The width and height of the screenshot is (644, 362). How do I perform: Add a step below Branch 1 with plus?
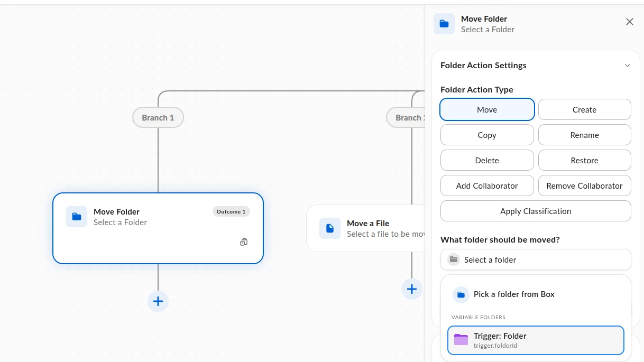pos(158,301)
